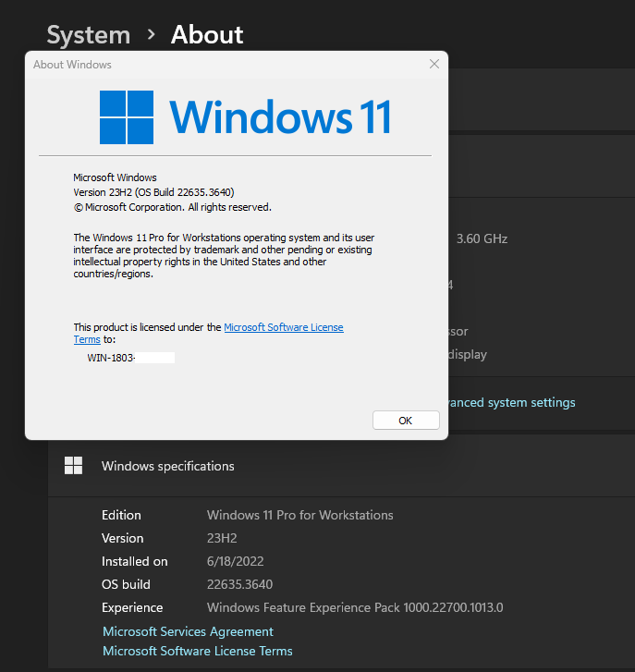Click the Windows 11 wordmark text

(x=281, y=117)
